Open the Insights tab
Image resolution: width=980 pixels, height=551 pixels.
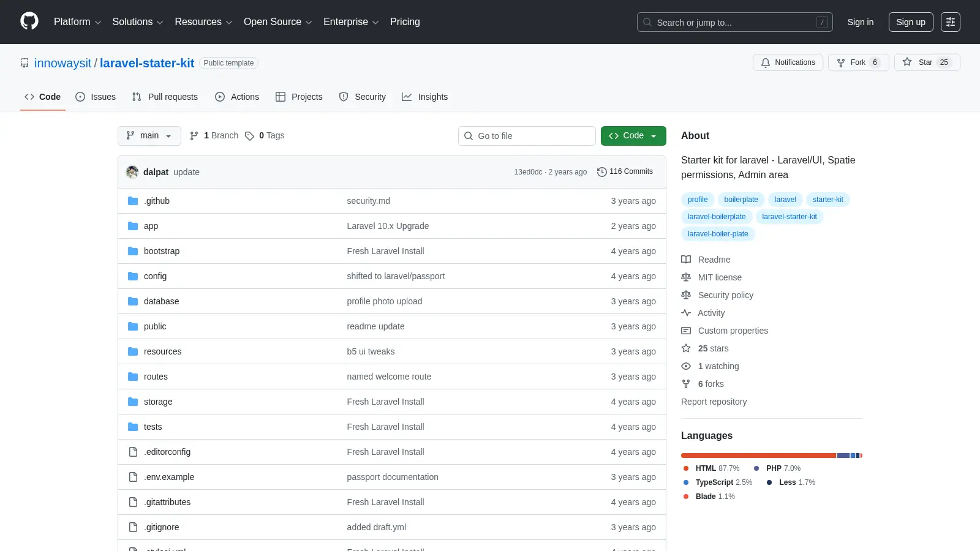pyautogui.click(x=424, y=97)
